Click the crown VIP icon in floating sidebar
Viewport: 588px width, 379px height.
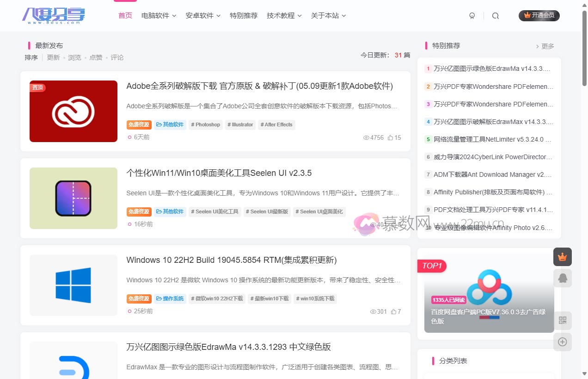tap(562, 257)
